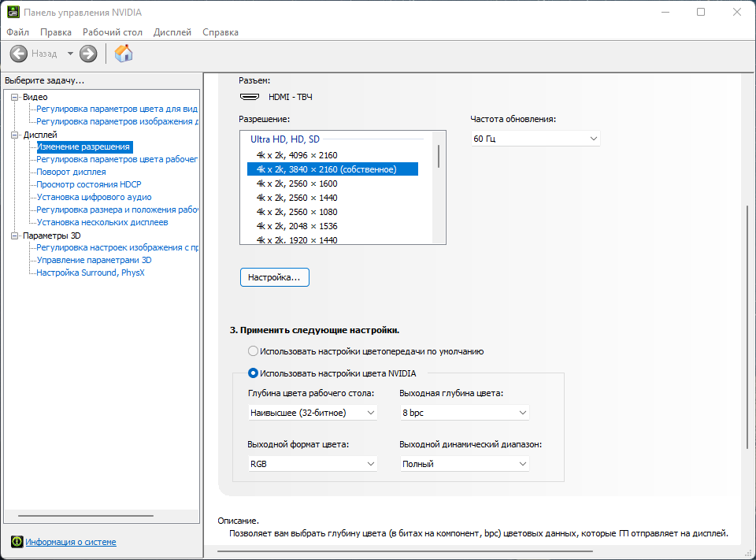Open the Файл menu
756x560 pixels.
[x=18, y=32]
